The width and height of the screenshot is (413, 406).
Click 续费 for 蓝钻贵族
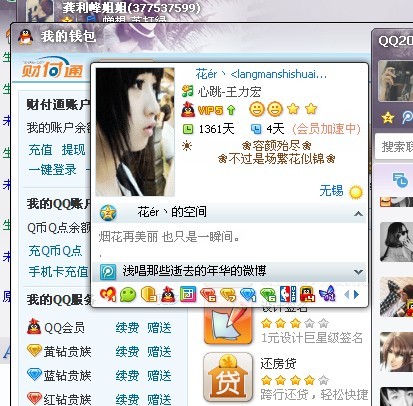tap(127, 376)
